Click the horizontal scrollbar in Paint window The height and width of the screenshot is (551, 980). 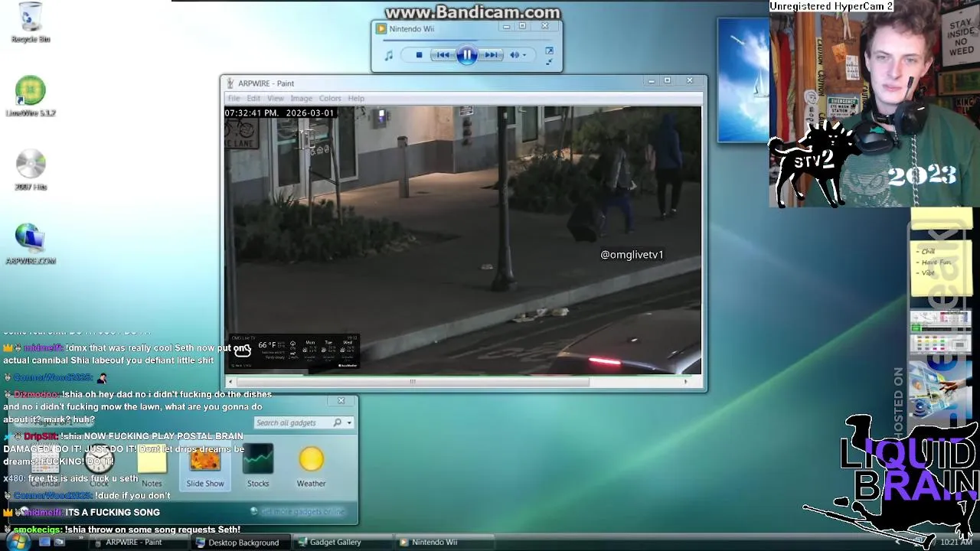click(412, 381)
